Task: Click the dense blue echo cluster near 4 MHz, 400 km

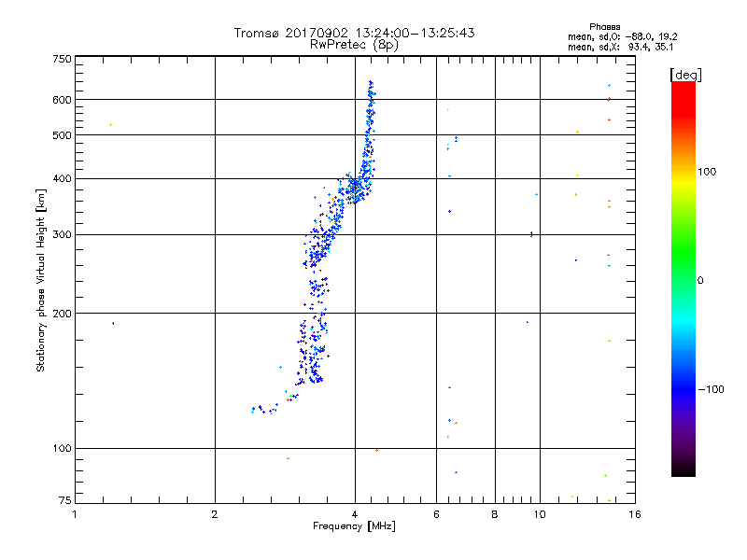Action: point(356,188)
